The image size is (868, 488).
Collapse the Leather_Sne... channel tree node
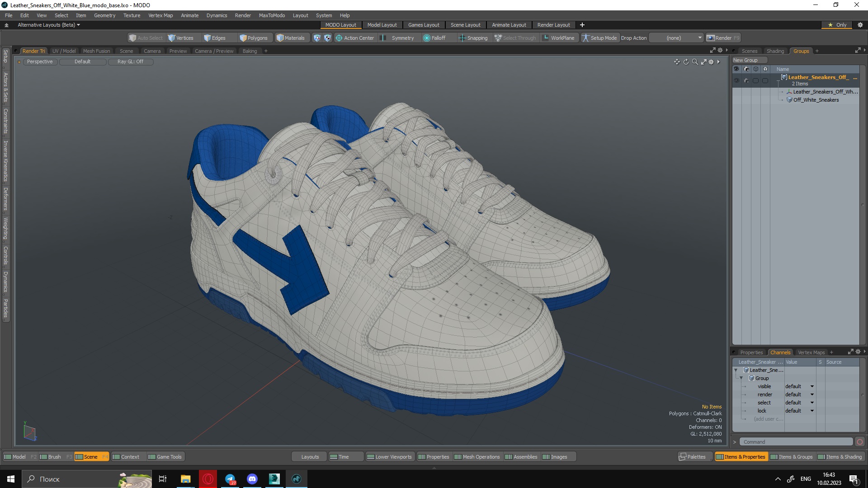(736, 370)
